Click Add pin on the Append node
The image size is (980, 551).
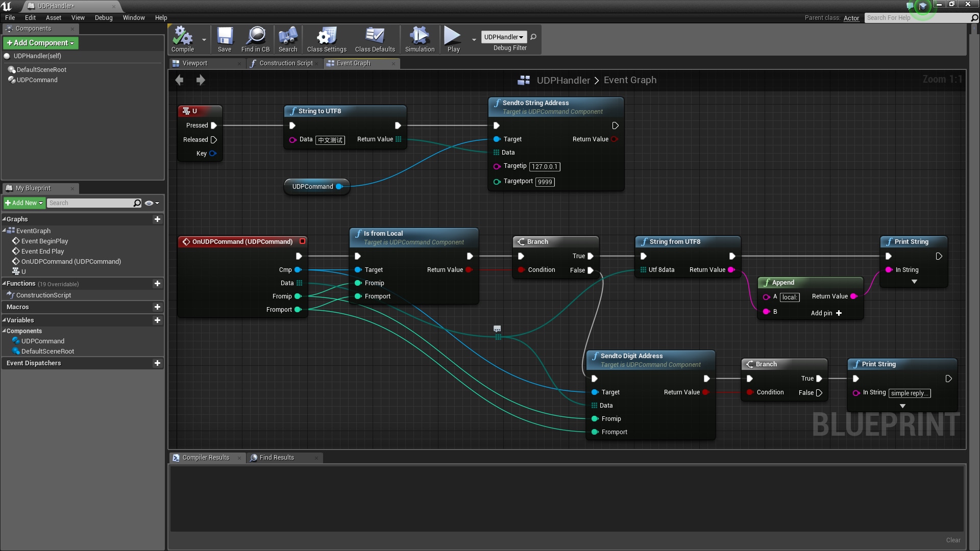[826, 313]
